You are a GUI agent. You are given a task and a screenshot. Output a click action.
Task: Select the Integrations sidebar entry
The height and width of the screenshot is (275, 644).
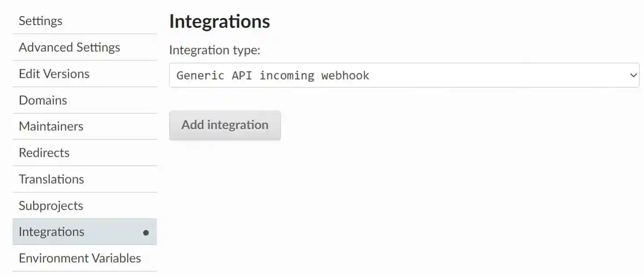[51, 232]
